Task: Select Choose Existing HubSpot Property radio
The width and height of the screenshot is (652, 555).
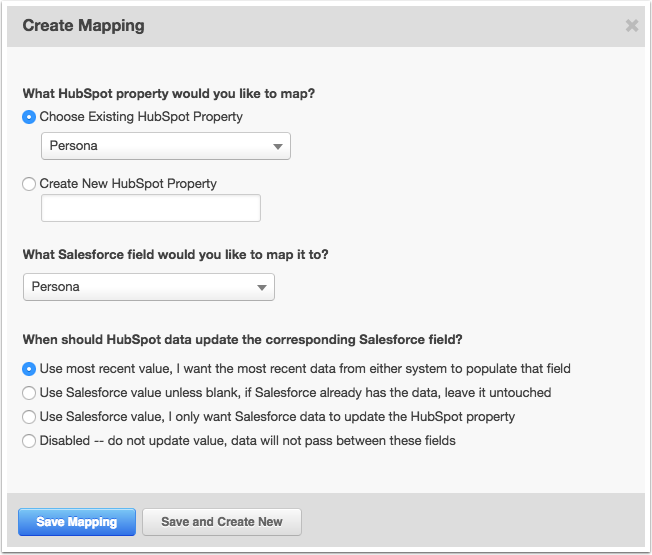Action: [29, 117]
